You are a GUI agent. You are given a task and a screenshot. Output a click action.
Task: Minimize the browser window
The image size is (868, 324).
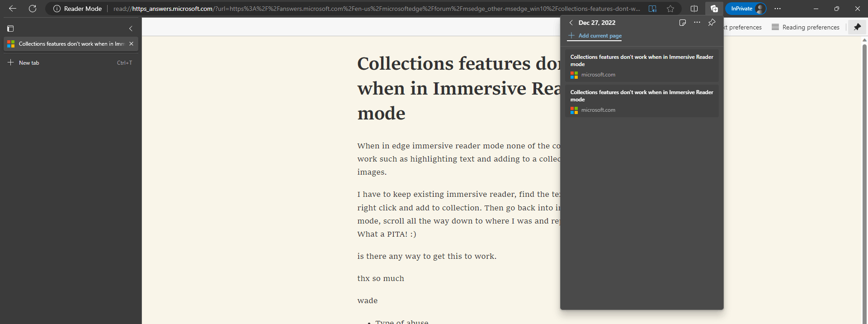point(816,9)
